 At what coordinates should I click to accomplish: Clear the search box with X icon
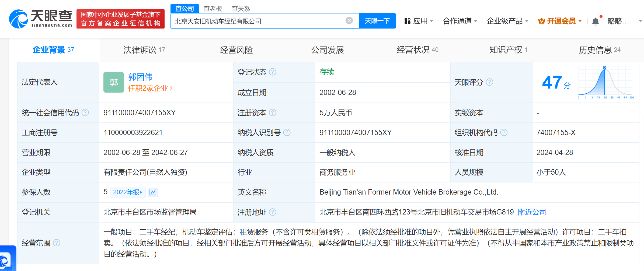coord(349,20)
